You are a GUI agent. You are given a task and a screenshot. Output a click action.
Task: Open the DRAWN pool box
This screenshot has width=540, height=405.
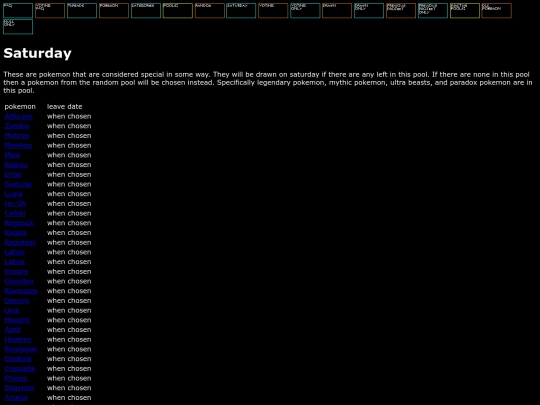[x=337, y=11]
